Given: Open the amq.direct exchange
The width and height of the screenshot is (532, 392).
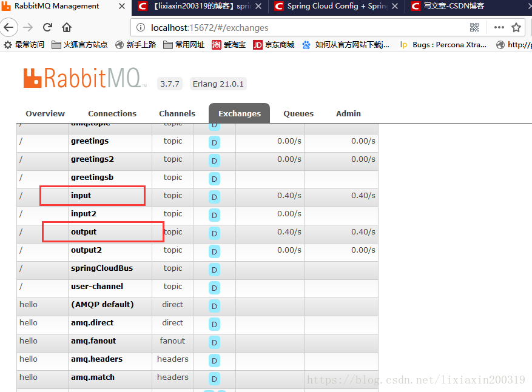Looking at the screenshot, I should click(92, 322).
